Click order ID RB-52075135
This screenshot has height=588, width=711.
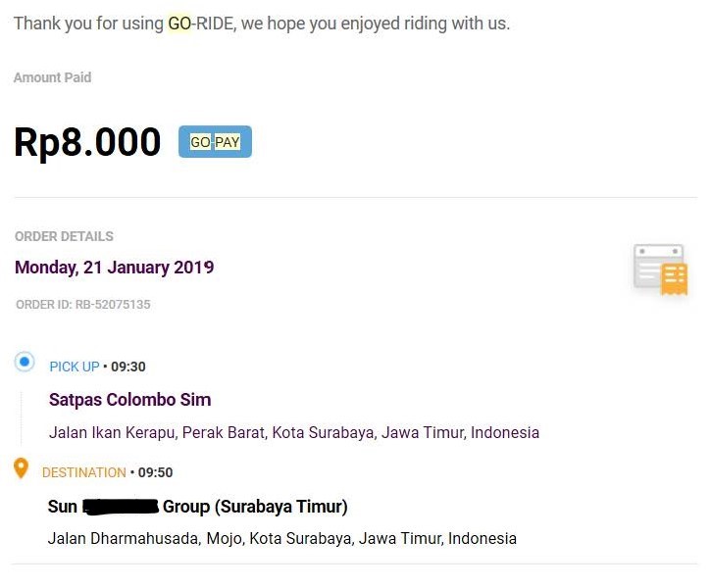point(83,305)
